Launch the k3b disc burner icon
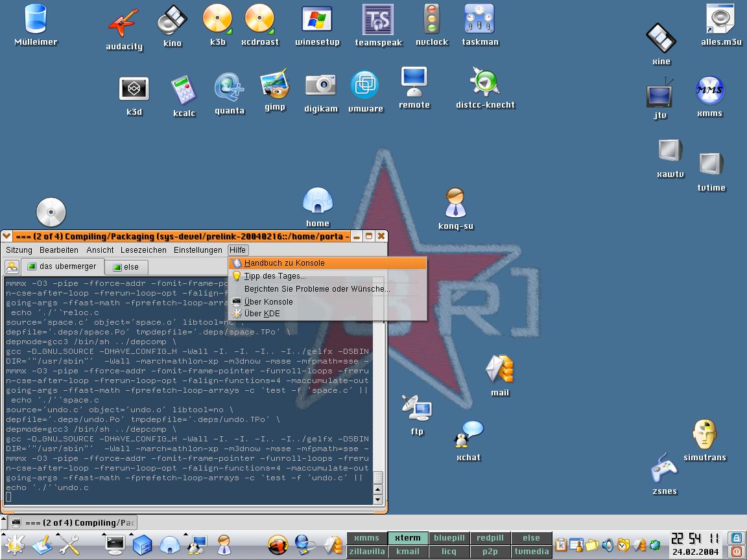The height and width of the screenshot is (560, 747). (217, 19)
